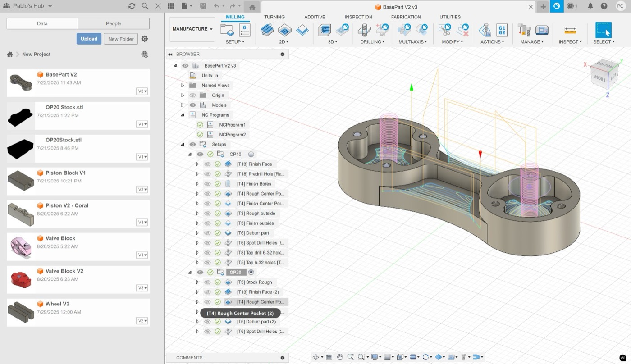
Task: Click the Measure icon under Inspect
Action: (x=570, y=30)
